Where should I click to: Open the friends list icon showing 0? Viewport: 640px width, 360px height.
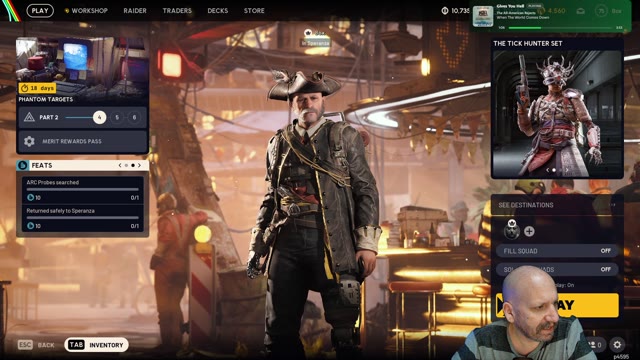click(x=594, y=345)
